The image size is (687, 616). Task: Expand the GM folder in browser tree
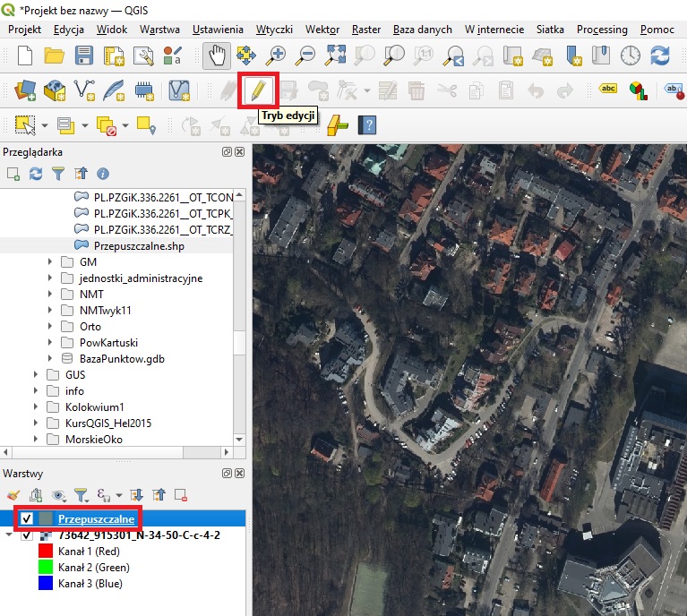coord(50,262)
